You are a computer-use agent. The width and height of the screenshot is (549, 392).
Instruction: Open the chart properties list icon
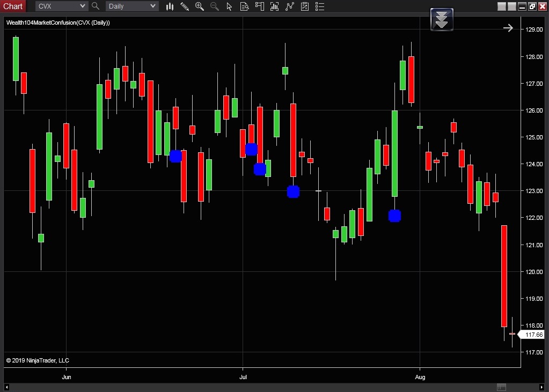320,6
